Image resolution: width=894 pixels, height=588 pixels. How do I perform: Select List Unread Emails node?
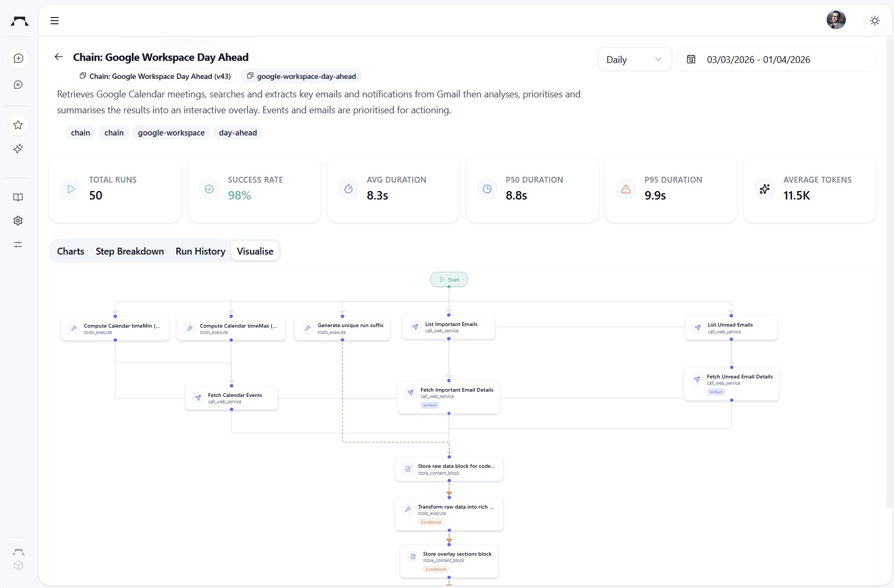pyautogui.click(x=731, y=328)
